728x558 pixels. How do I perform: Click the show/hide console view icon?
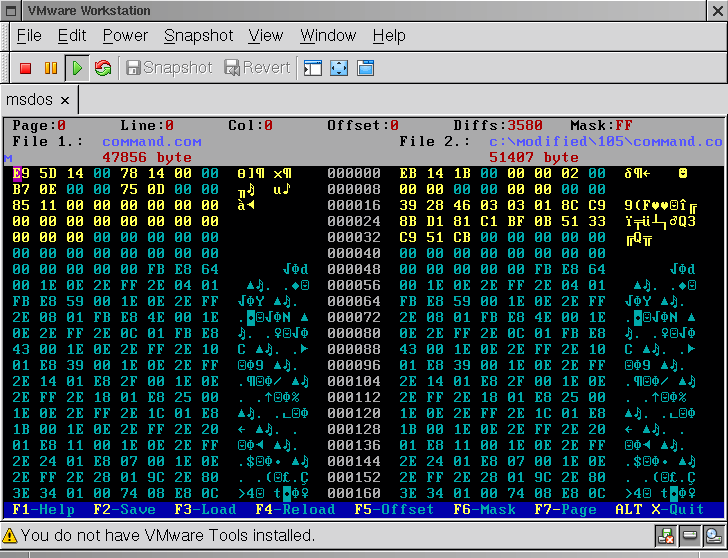[313, 68]
